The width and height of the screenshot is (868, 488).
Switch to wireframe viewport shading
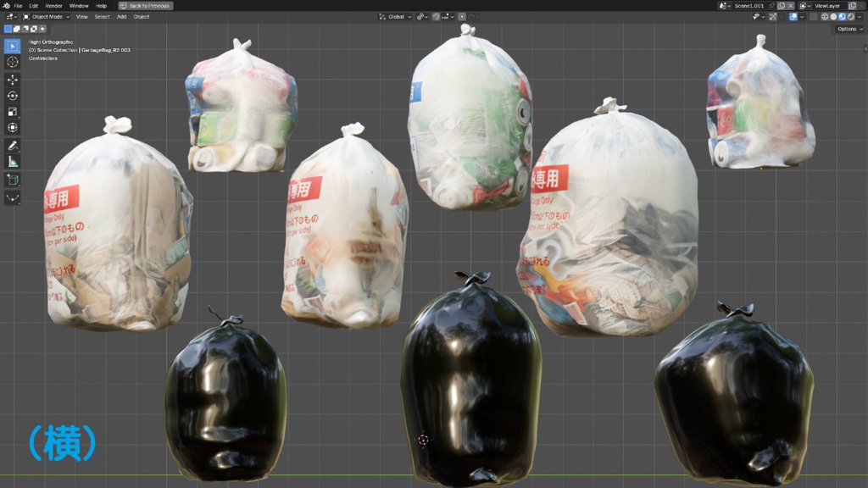(x=825, y=17)
